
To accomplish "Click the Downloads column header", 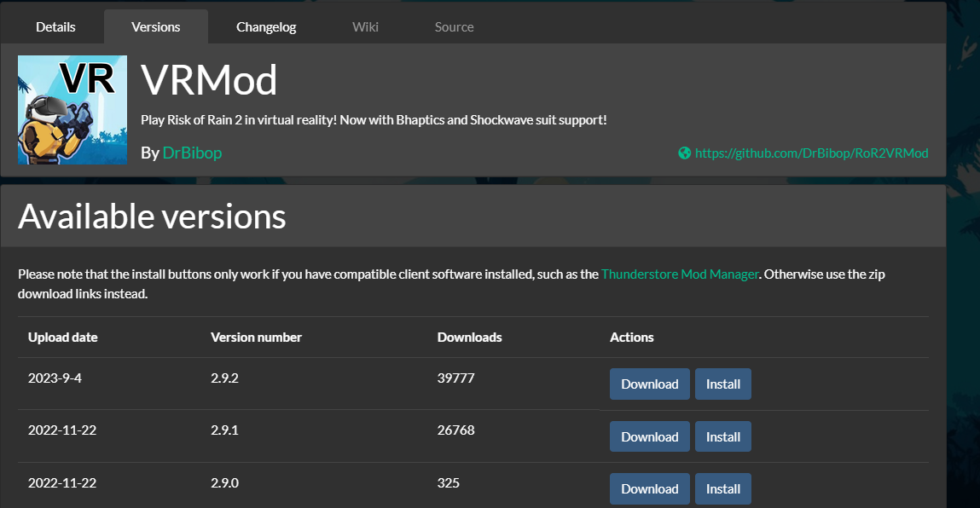I will [469, 338].
